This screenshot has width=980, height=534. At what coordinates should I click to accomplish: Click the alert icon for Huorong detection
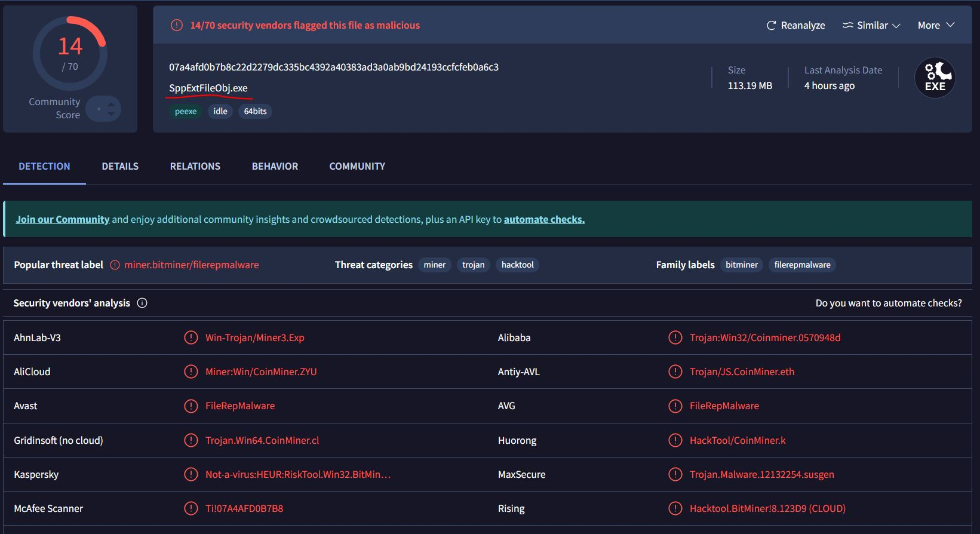[675, 440]
